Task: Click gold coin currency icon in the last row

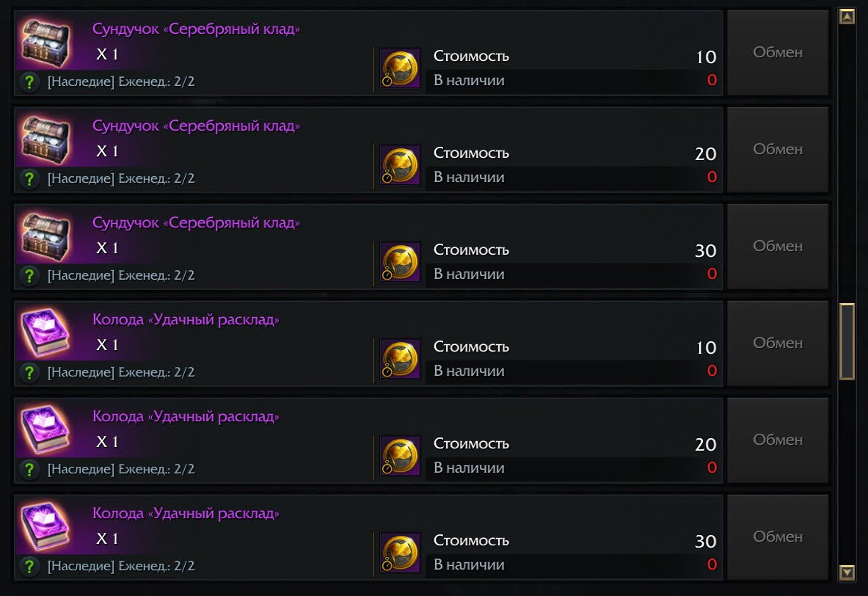Action: point(401,553)
